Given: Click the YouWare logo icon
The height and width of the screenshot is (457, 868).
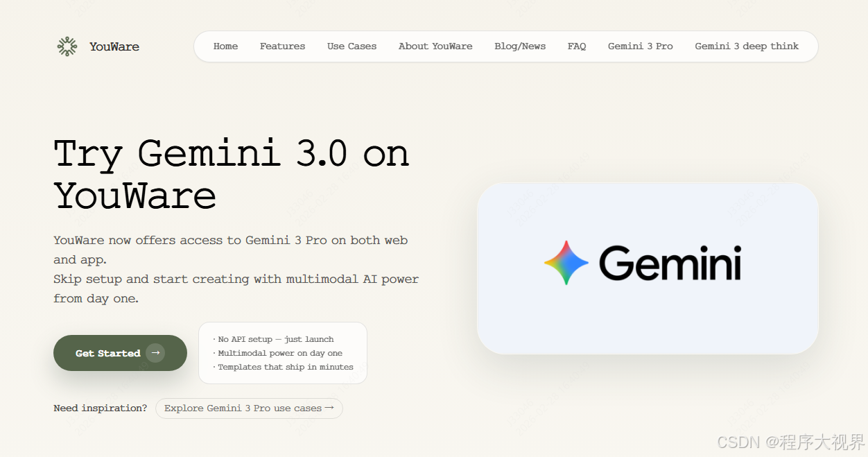Looking at the screenshot, I should (x=67, y=46).
